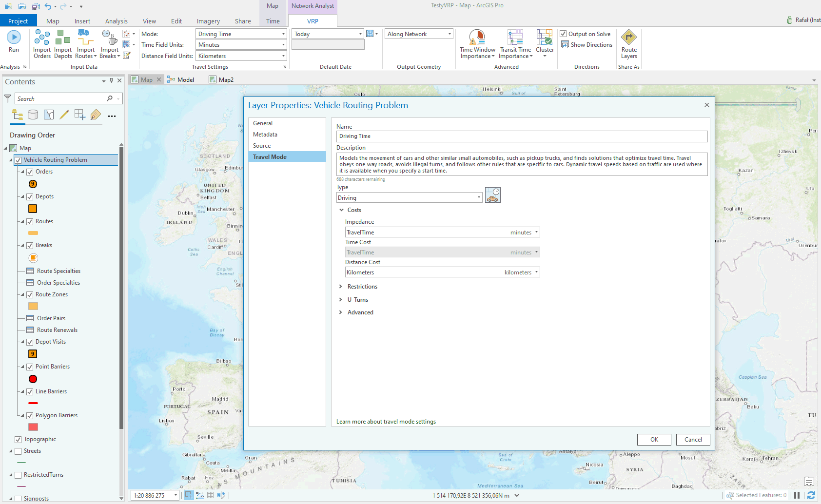Viewport: 821px width, 504px height.
Task: Enable the Streets layer
Action: point(18,451)
